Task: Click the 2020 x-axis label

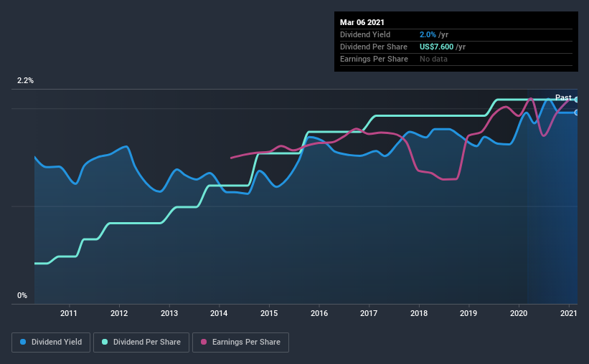Action: 519,313
